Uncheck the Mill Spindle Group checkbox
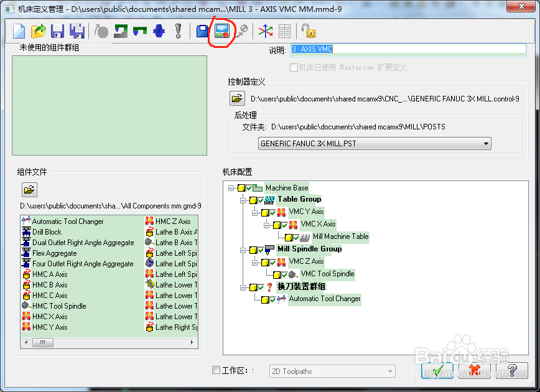Screen dimensions: 540x392 coord(261,250)
